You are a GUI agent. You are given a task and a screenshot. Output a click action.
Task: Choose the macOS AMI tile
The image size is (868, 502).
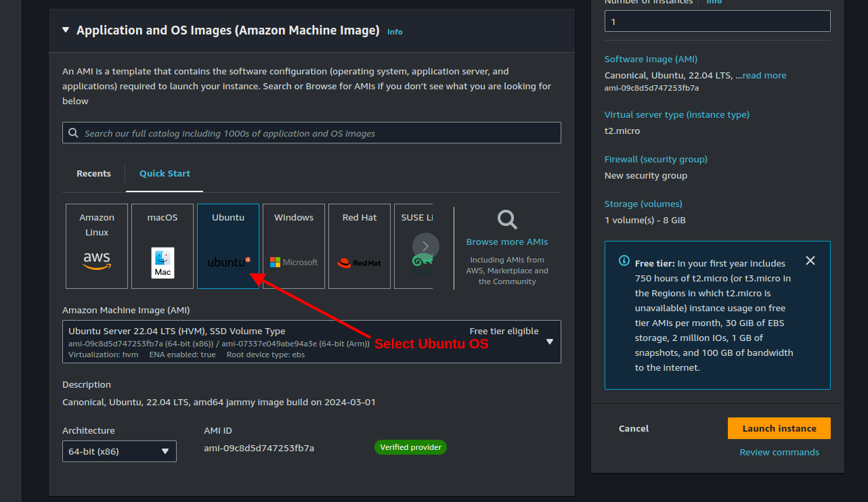162,246
